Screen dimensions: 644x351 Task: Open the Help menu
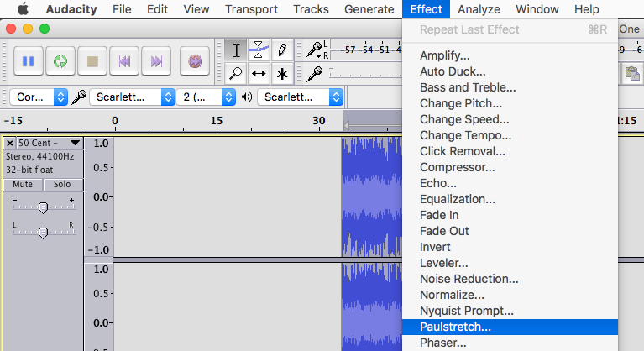(x=587, y=9)
